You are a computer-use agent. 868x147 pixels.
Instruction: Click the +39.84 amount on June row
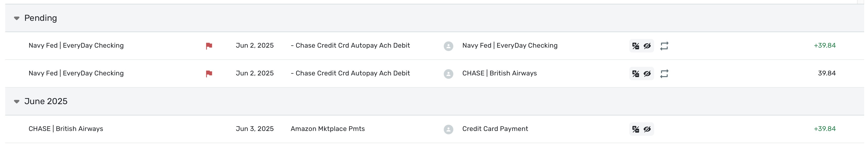tap(825, 129)
